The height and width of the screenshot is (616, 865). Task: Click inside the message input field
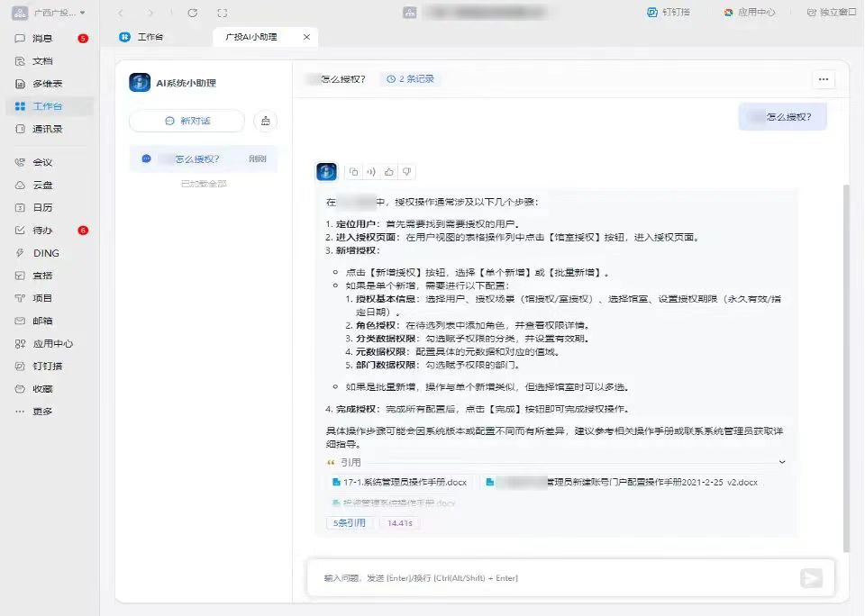coord(541,578)
